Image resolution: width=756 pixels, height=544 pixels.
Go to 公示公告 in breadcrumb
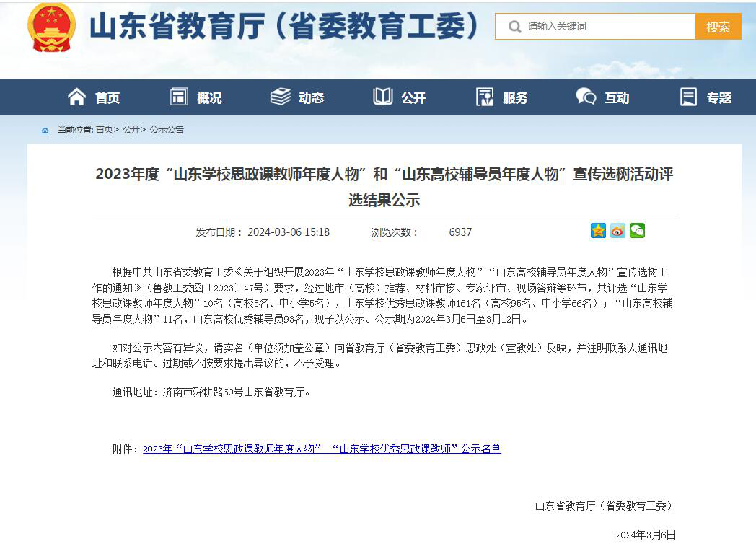[x=167, y=130]
